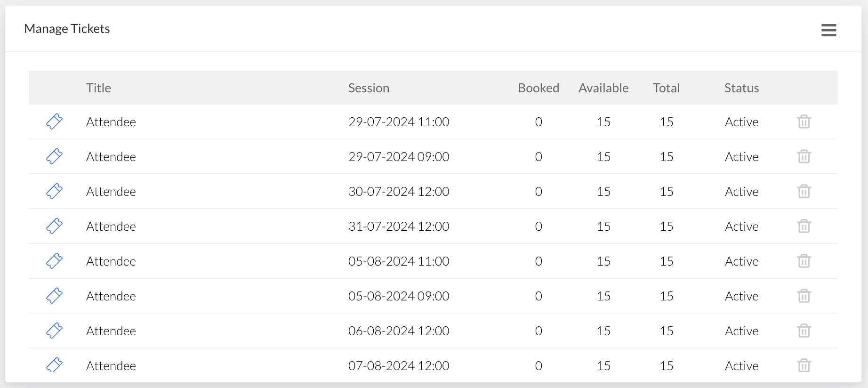Select ticket icon on 30-07-2024 12:00 row

coord(54,192)
